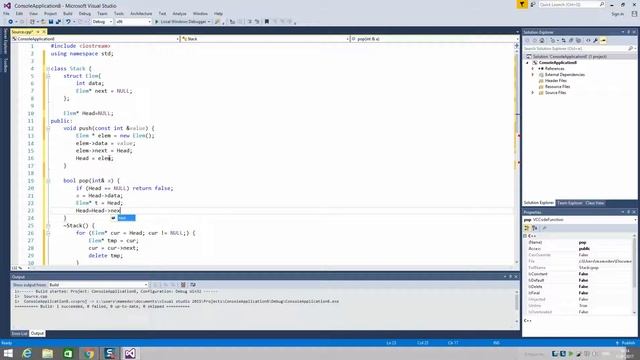Open the Show output from Build dropdown
The height and width of the screenshot is (360, 640).
[x=98, y=284]
